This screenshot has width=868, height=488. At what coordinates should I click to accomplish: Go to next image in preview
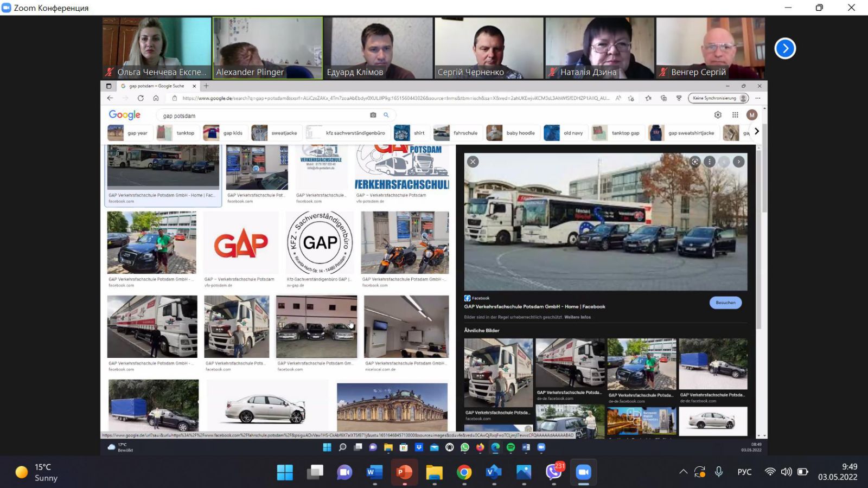tap(738, 162)
